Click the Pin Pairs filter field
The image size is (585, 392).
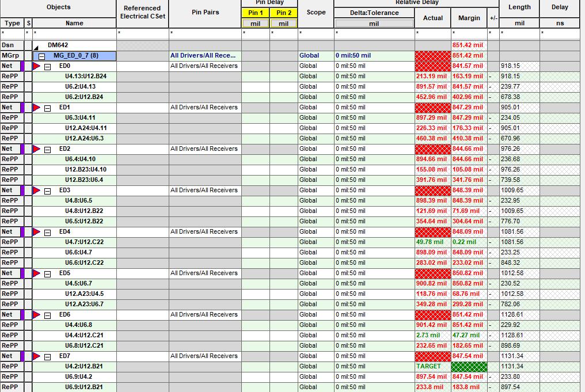(205, 33)
